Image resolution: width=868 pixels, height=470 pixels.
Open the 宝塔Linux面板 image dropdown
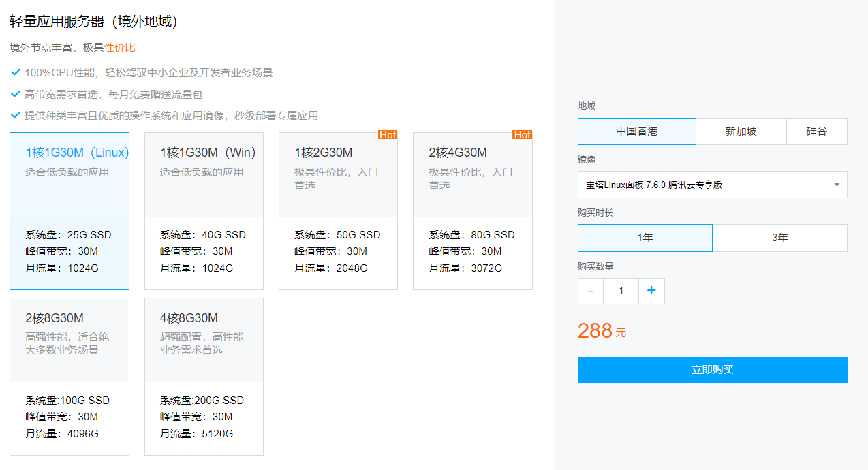click(x=713, y=185)
